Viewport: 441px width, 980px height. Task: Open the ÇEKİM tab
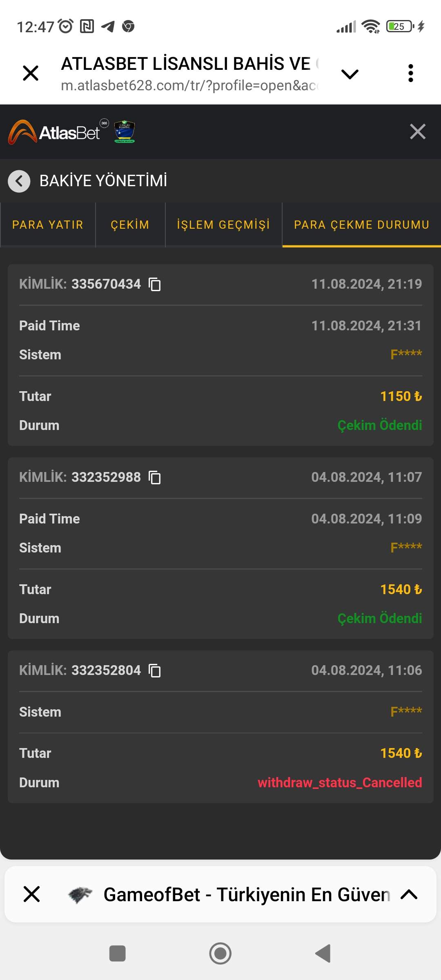click(130, 225)
